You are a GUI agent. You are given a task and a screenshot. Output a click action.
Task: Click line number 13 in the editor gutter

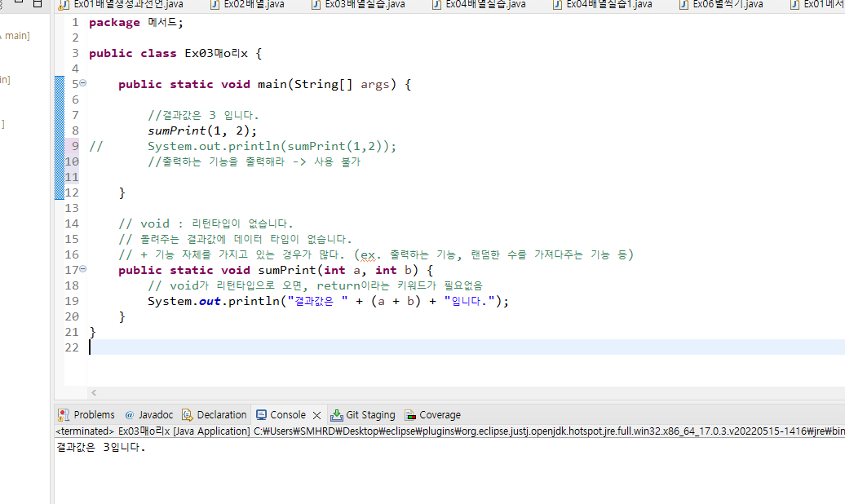tap(72, 208)
